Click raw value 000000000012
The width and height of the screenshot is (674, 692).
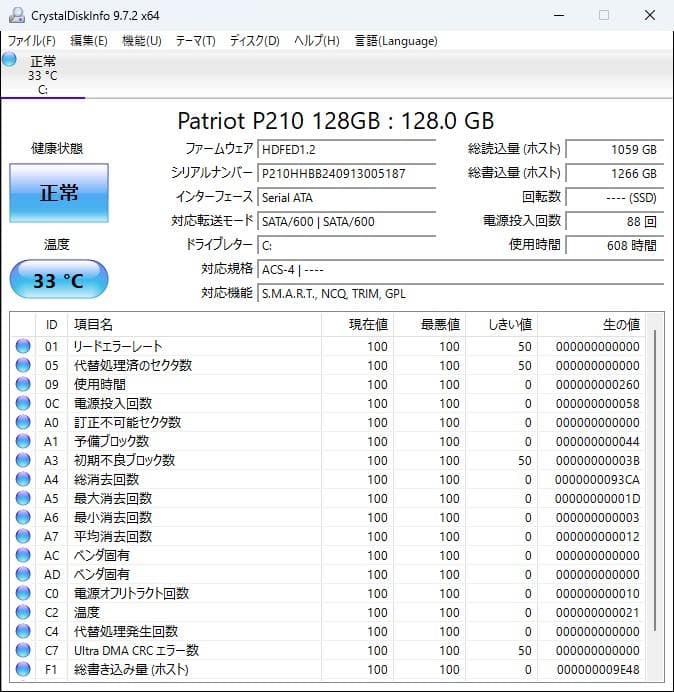(598, 536)
